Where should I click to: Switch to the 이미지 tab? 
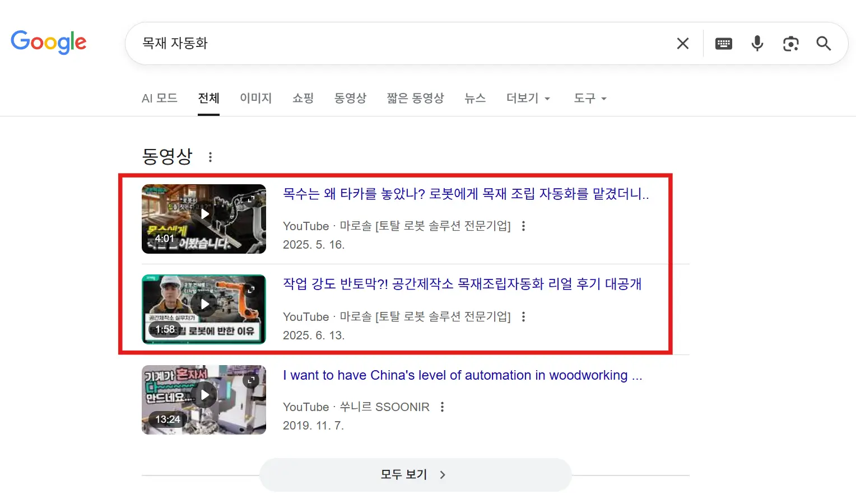pos(256,98)
